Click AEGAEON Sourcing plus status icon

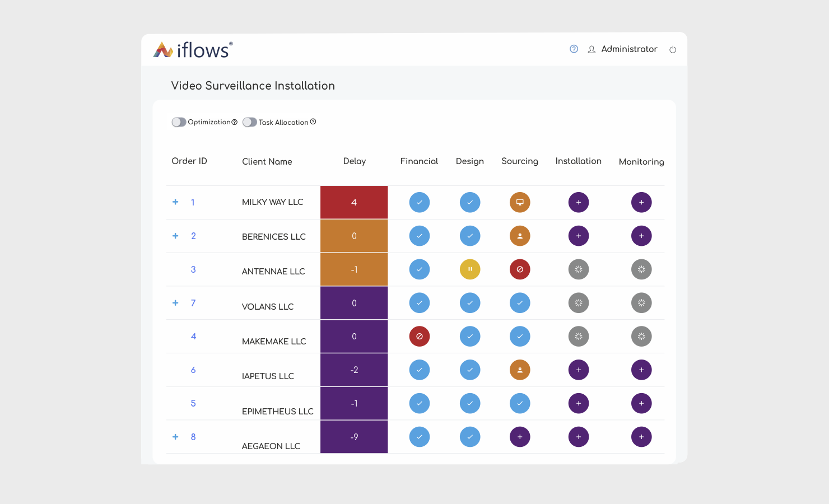pos(520,437)
